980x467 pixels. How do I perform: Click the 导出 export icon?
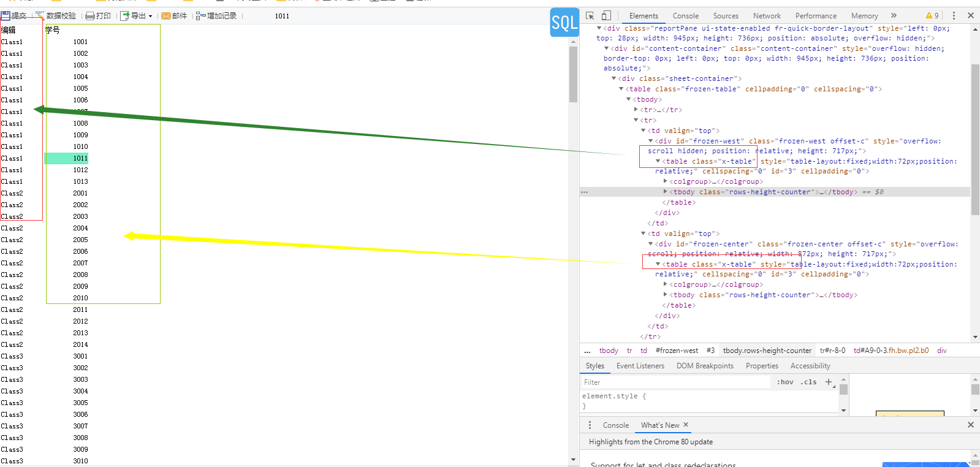[125, 16]
